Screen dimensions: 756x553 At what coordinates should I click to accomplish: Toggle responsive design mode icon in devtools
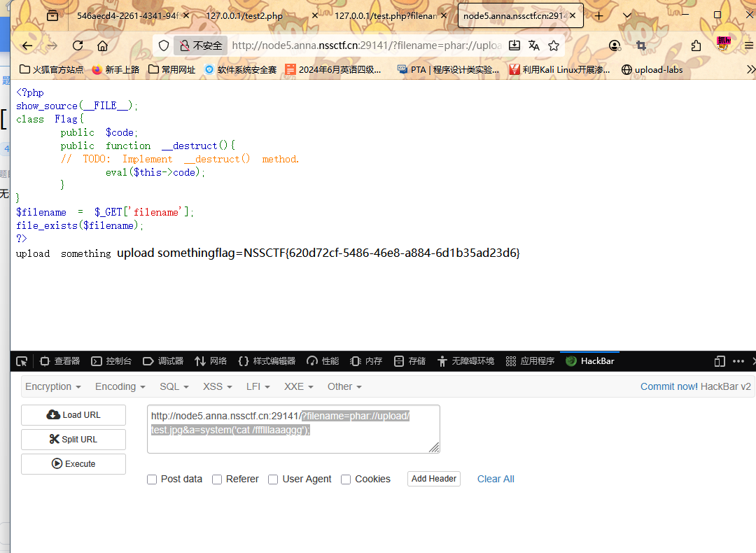(x=720, y=361)
